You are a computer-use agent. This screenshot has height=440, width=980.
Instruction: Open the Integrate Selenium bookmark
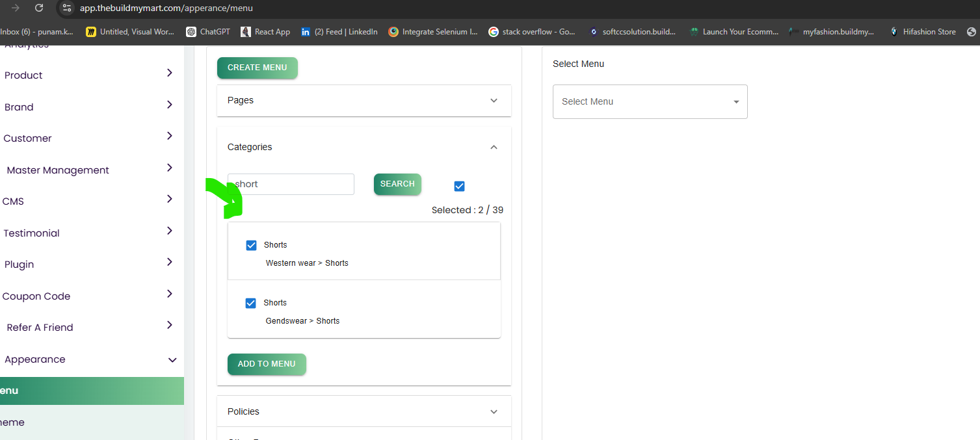pos(433,31)
